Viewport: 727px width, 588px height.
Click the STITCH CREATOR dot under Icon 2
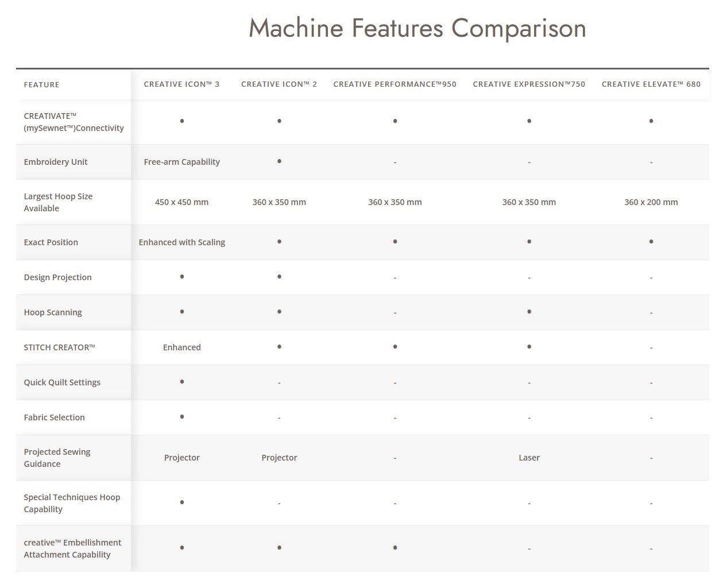pos(279,347)
